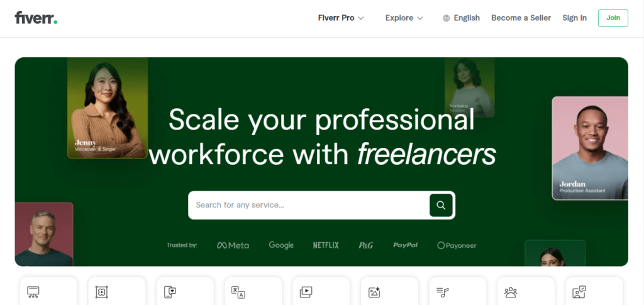This screenshot has width=644, height=305.
Task: Open the English language selector
Action: pyautogui.click(x=467, y=18)
